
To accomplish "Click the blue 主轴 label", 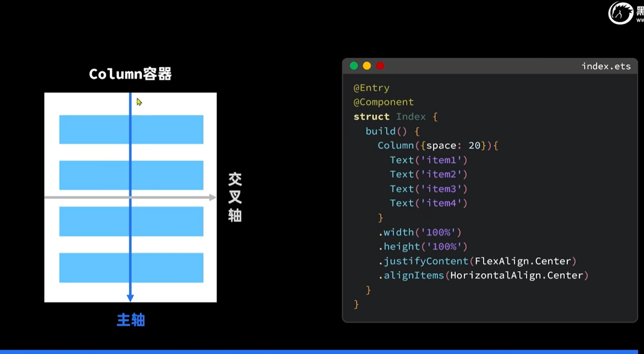I will pyautogui.click(x=131, y=320).
